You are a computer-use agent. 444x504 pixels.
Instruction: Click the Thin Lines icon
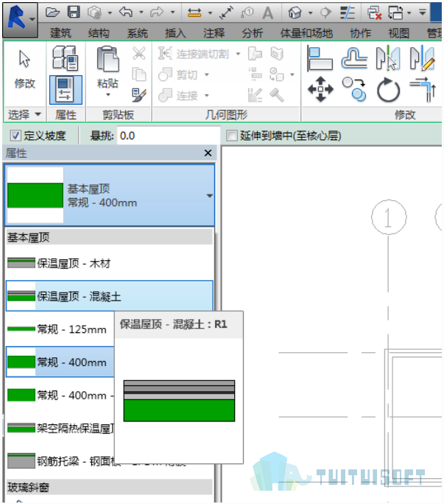tap(348, 13)
